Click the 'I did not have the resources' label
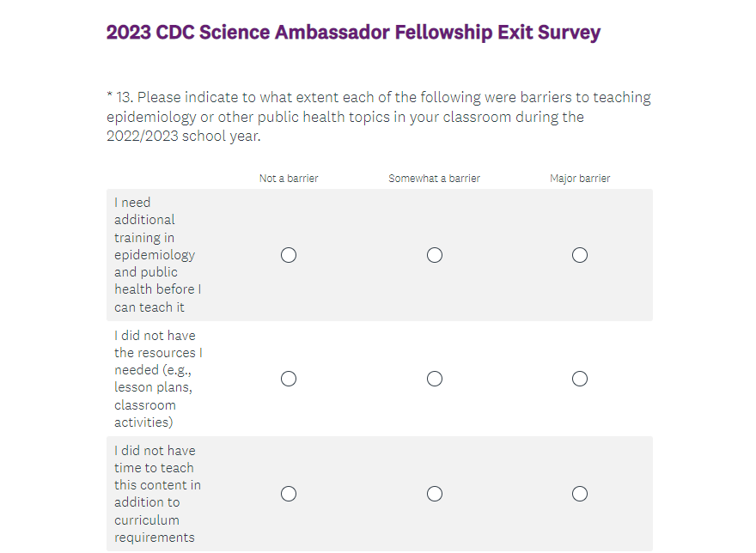Screen dimensions: 756x553 tap(158, 379)
